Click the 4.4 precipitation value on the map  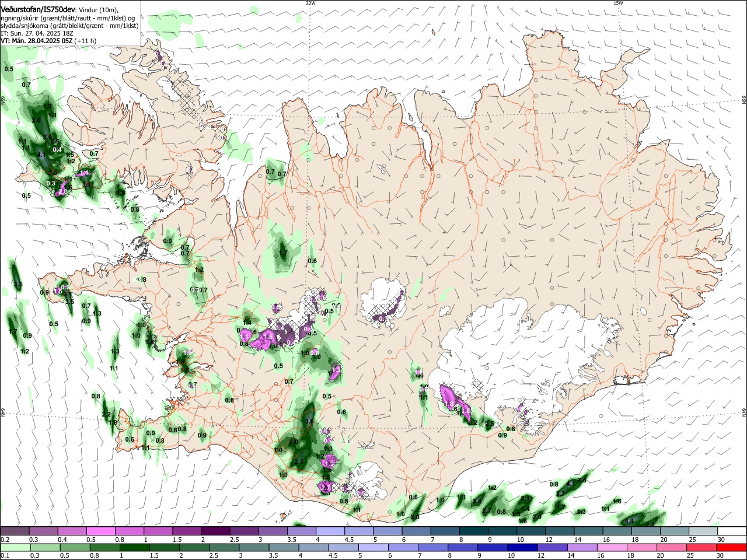click(x=629, y=520)
